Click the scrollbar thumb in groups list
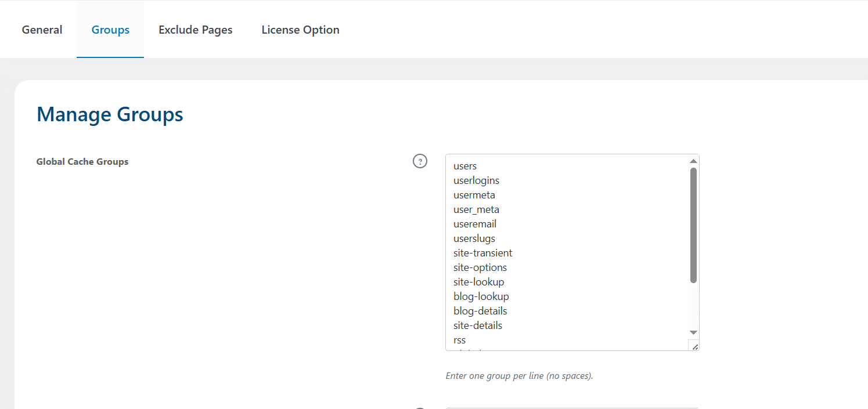Screen dimensions: 868x409 coord(693,225)
